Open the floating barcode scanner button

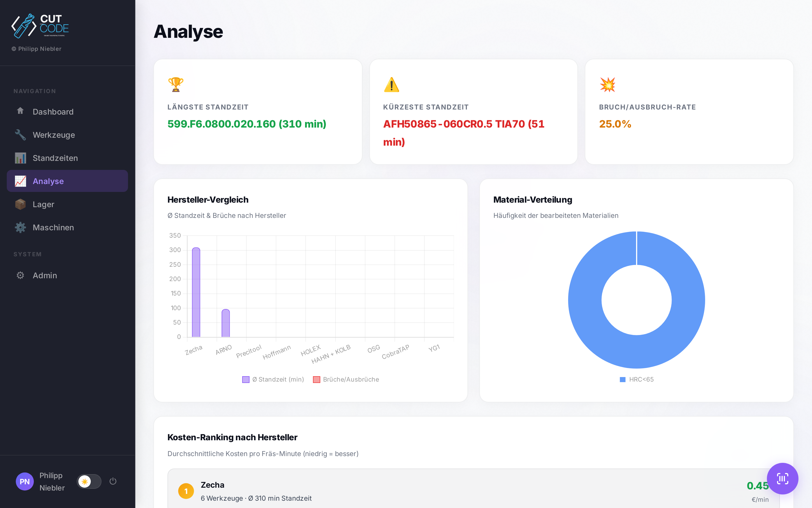pos(782,478)
